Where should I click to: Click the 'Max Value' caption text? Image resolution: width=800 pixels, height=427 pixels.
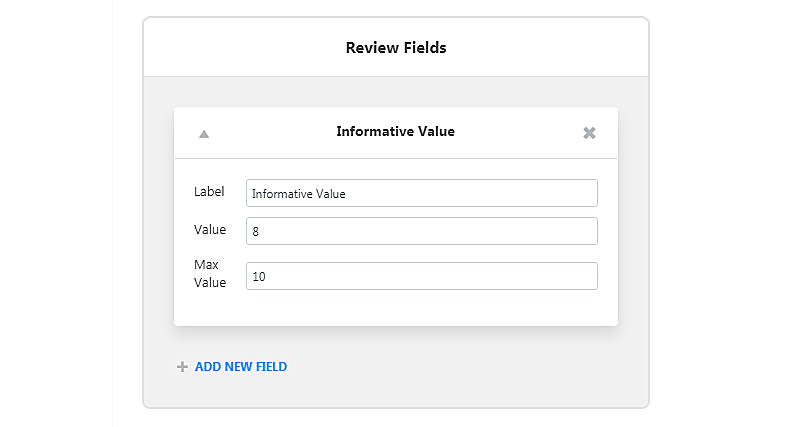(210, 273)
